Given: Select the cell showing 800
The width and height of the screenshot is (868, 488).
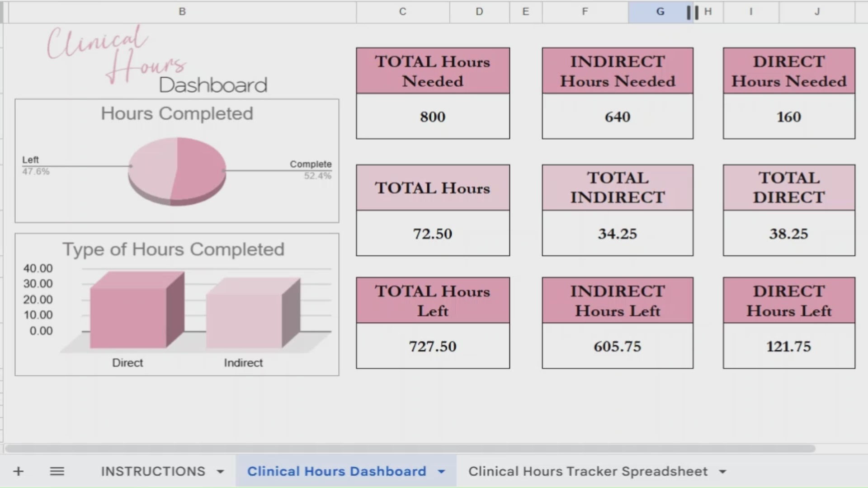Looking at the screenshot, I should coord(432,117).
